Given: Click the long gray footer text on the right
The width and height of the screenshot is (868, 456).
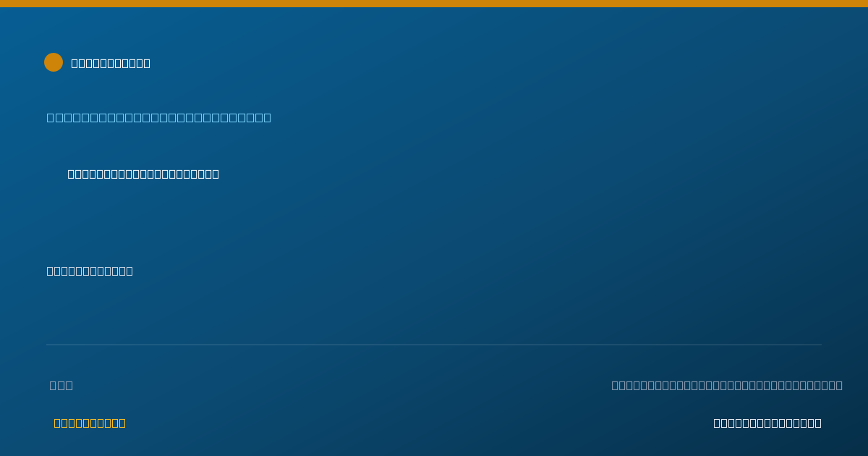Looking at the screenshot, I should (727, 385).
